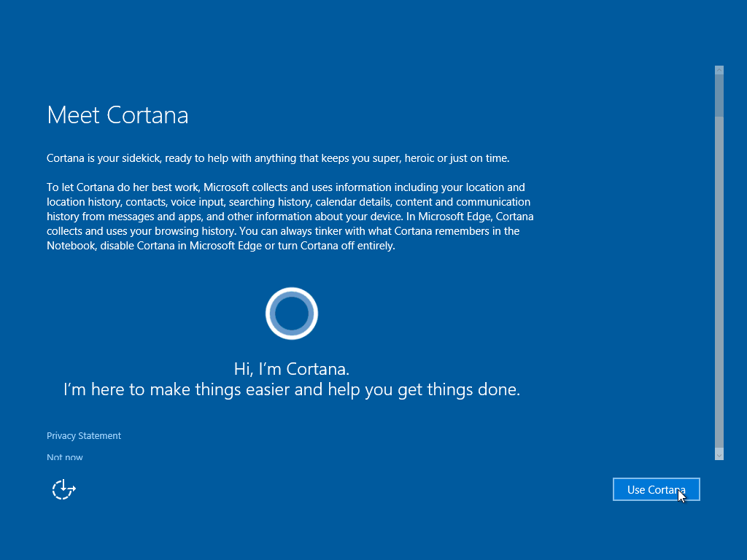Click the scrollbar up arrow
Viewport: 747px width, 560px height.
click(719, 70)
